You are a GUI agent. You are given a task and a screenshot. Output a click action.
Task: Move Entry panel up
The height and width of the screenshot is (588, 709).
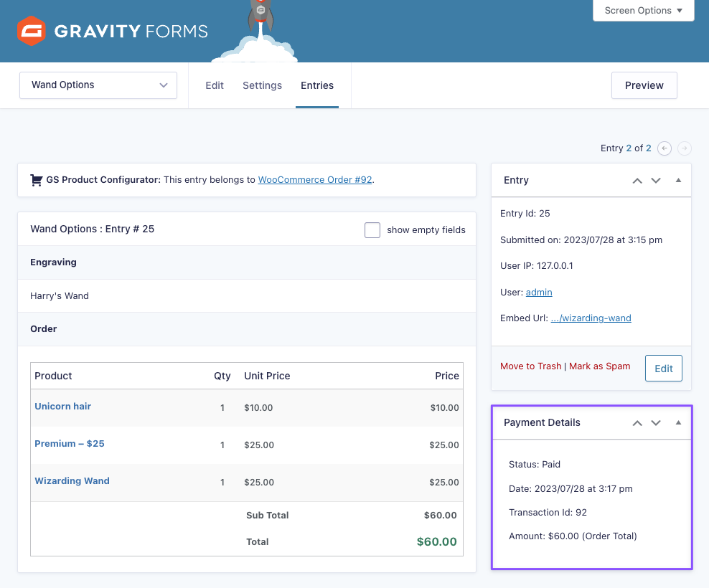pos(637,181)
